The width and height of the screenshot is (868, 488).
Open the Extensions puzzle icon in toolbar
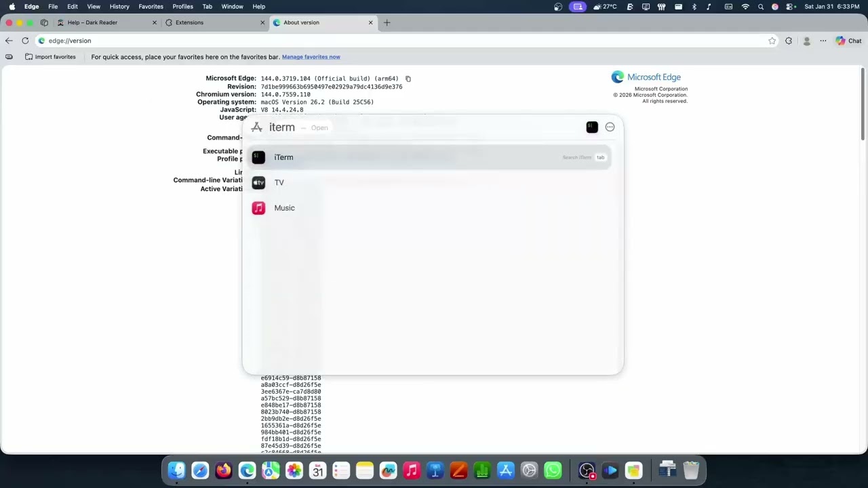tap(789, 41)
